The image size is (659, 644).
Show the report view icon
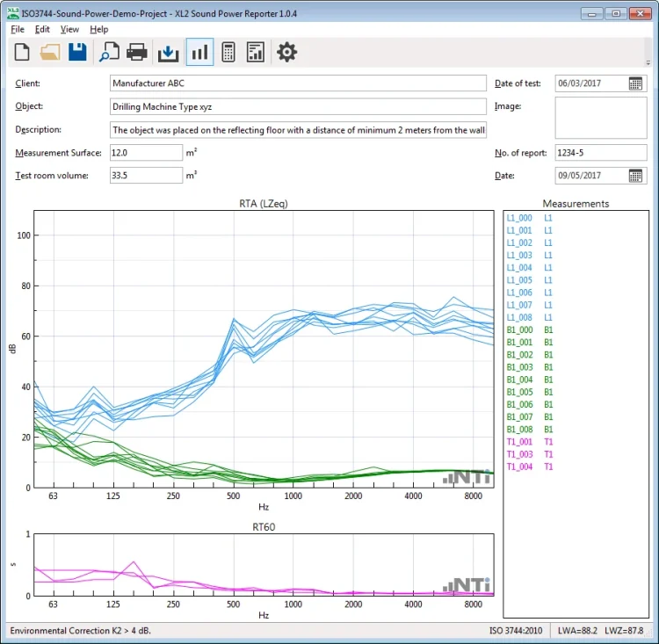click(256, 53)
